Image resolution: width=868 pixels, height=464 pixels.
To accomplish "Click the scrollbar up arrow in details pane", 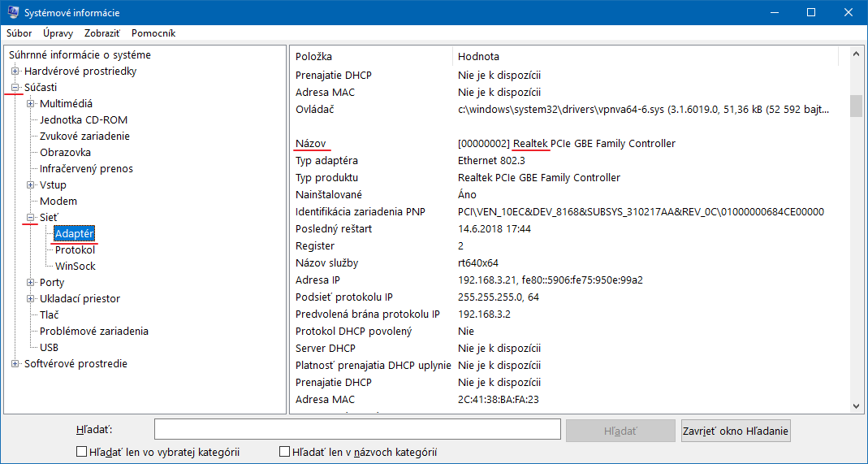I will click(857, 54).
